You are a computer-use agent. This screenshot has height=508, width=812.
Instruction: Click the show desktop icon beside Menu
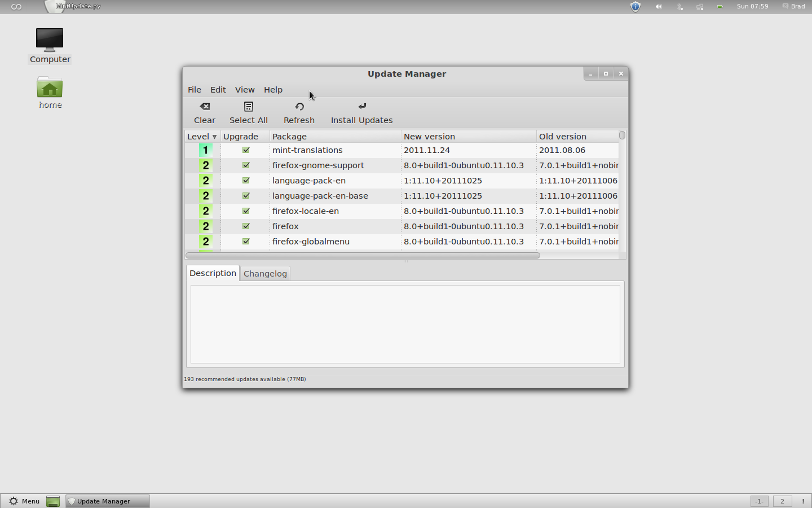pos(53,501)
